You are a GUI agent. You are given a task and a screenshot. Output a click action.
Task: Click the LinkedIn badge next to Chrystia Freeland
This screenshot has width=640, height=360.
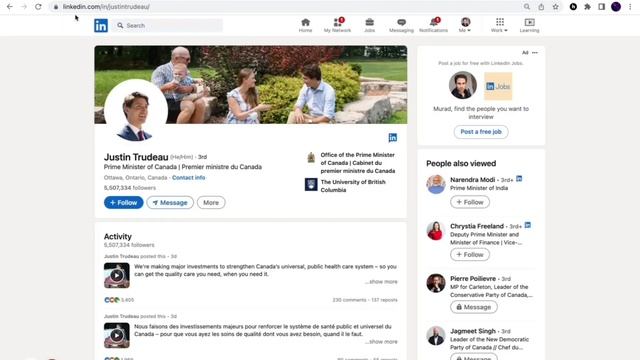coord(528,225)
